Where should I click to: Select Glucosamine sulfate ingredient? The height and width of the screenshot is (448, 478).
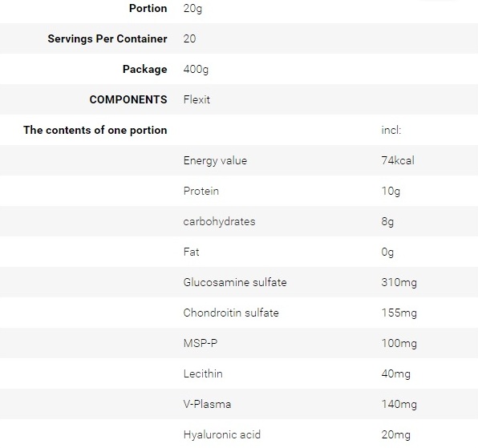tap(235, 282)
